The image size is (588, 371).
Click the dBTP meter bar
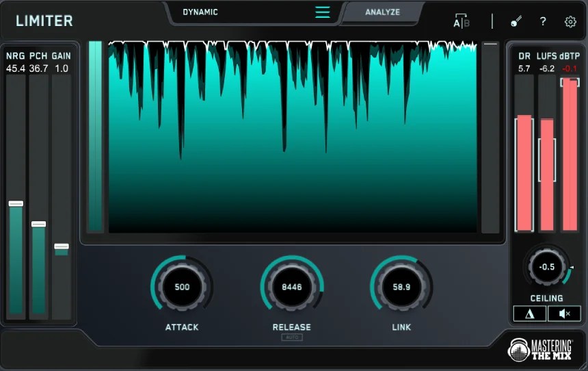(570, 153)
